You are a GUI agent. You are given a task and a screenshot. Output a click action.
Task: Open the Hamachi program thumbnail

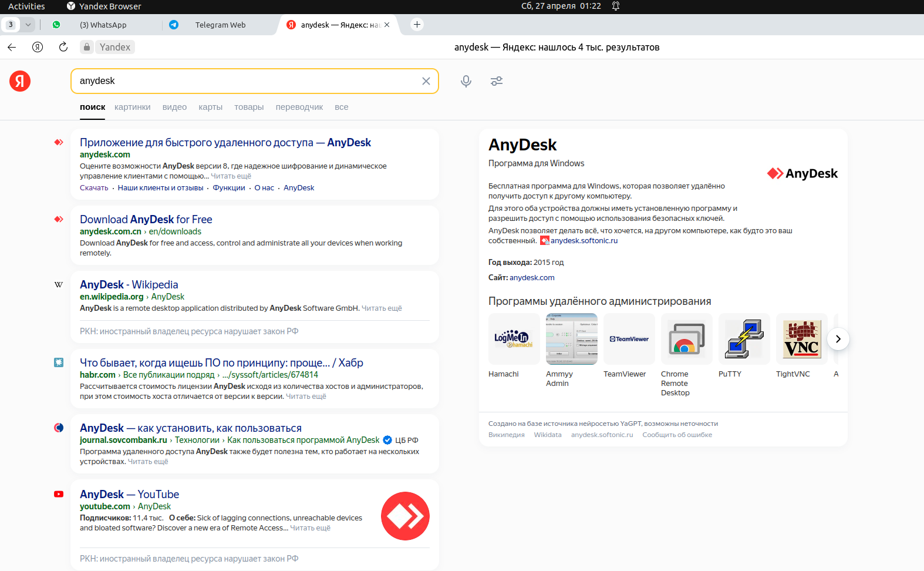point(514,339)
